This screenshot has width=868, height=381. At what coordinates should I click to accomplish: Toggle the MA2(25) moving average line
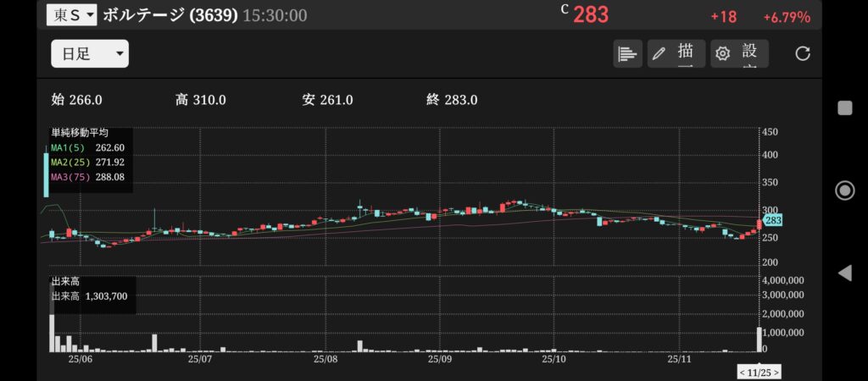point(87,162)
